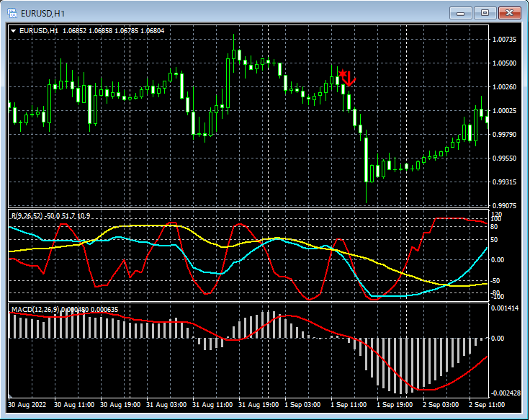Click the '2 Sep 03:00' time label
The image size is (530, 420).
pyautogui.click(x=441, y=405)
